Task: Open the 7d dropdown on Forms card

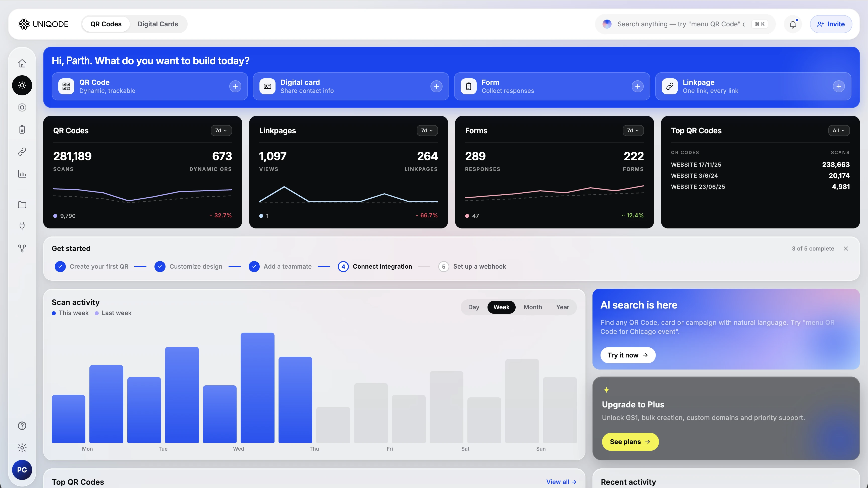Action: pos(633,131)
